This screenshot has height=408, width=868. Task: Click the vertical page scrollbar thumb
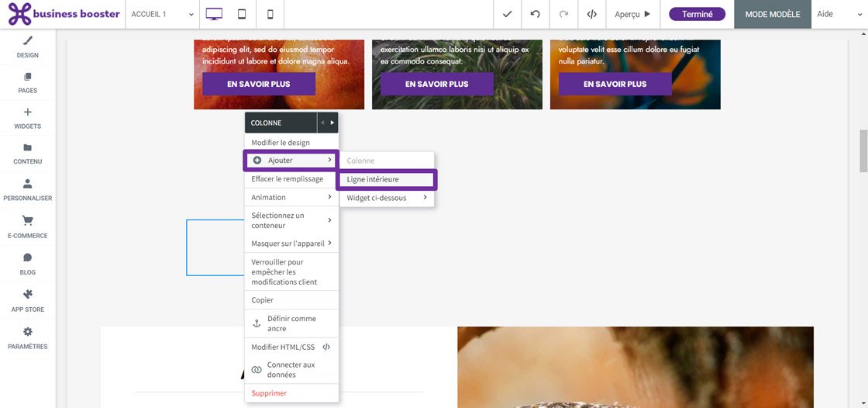pos(863,150)
